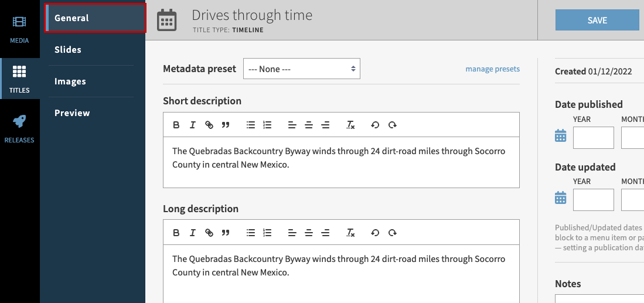Open the Media area in sidebar
This screenshot has width=644, height=303.
click(19, 29)
